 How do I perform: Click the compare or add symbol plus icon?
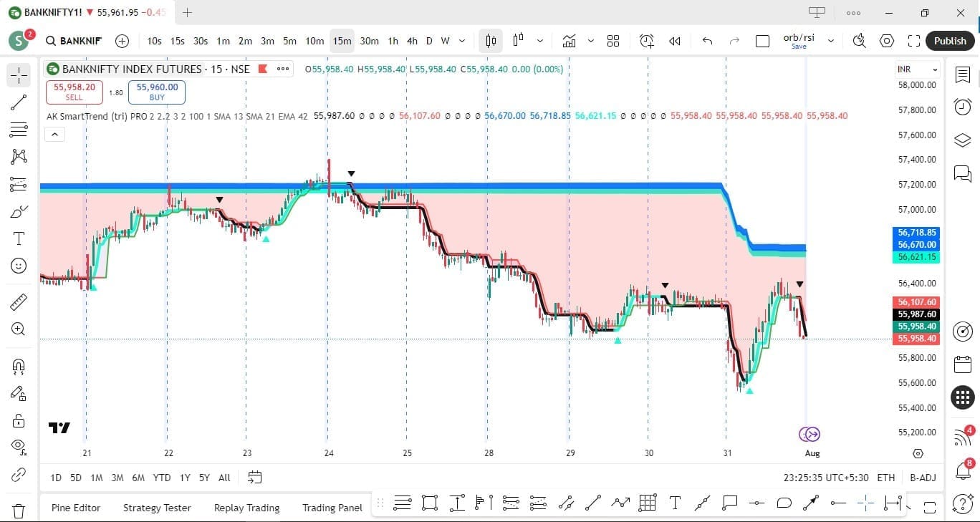123,41
